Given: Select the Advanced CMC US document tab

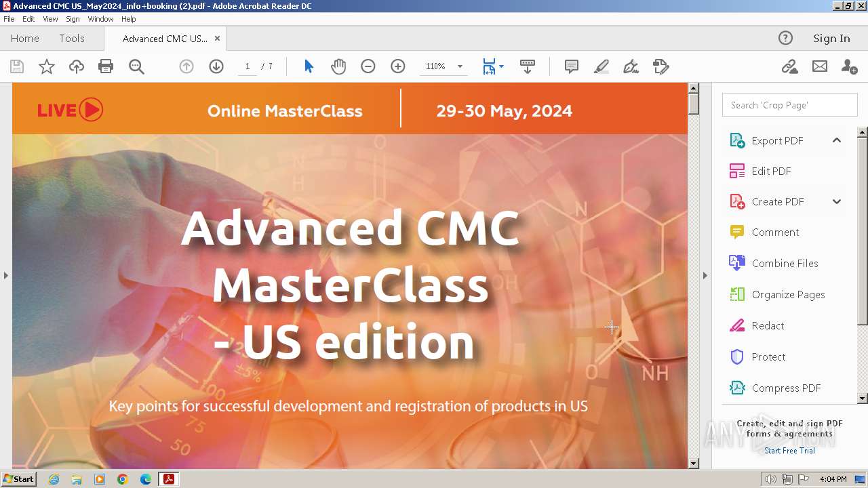Looking at the screenshot, I should tap(165, 39).
